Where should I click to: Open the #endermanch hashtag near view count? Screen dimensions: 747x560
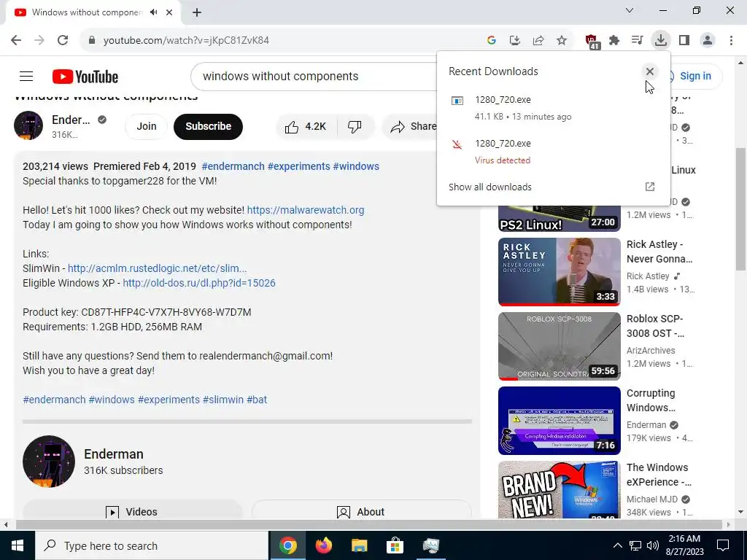233,166
